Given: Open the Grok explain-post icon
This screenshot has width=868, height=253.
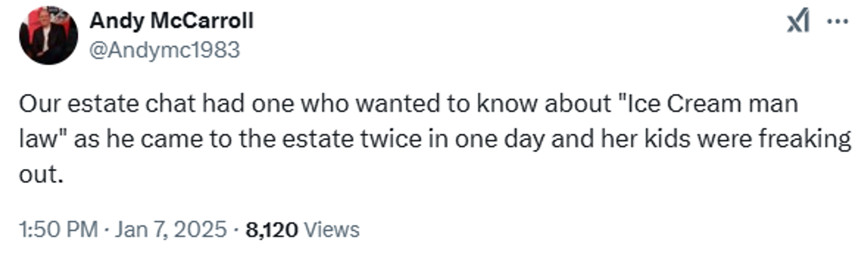Looking at the screenshot, I should 797,21.
